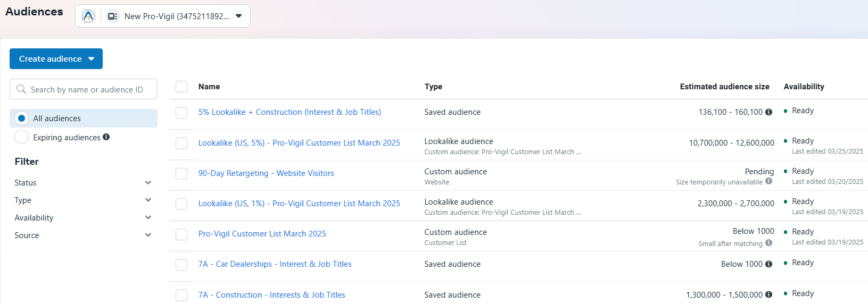Check the Lookalike (US, 5%) row checkbox
The image size is (868, 304).
coord(181,143)
